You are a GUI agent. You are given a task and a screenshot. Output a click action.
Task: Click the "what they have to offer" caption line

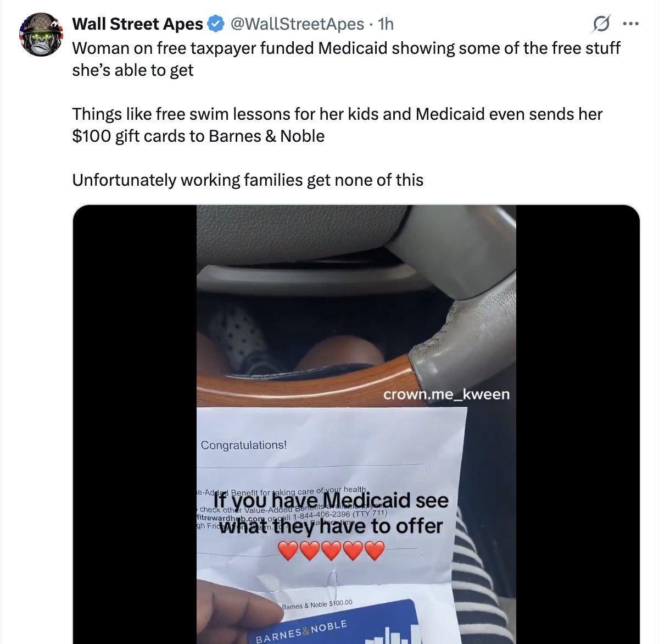click(x=331, y=526)
